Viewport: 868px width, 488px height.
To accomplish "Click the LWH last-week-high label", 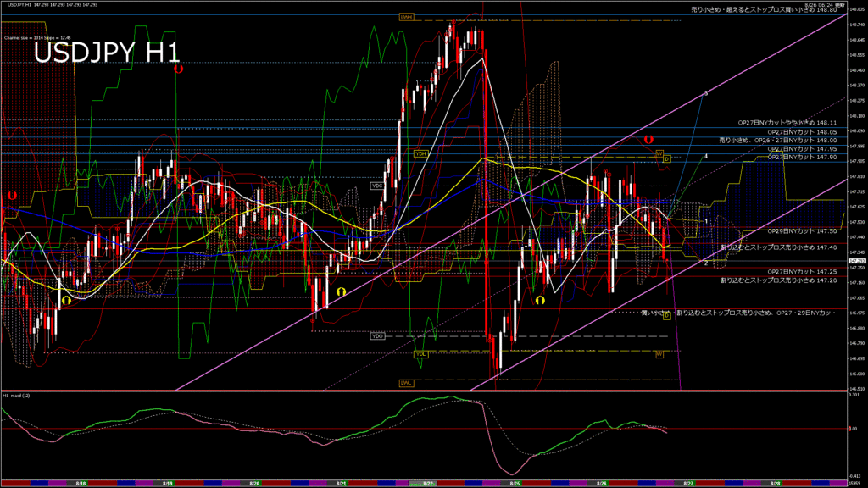I will point(406,17).
